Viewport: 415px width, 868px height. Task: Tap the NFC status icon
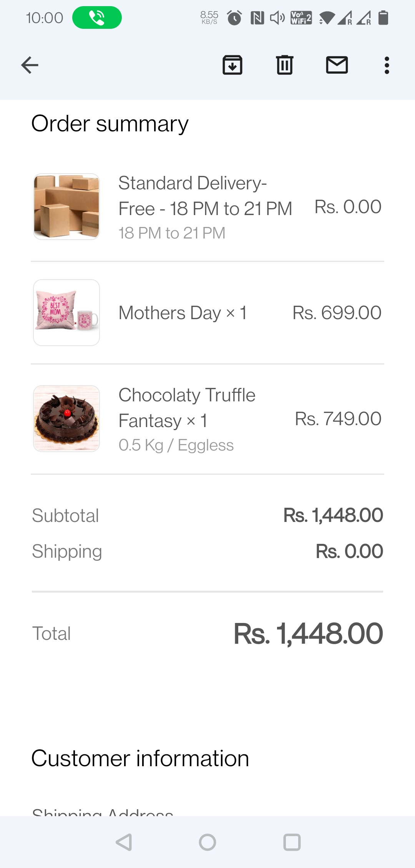click(x=257, y=18)
